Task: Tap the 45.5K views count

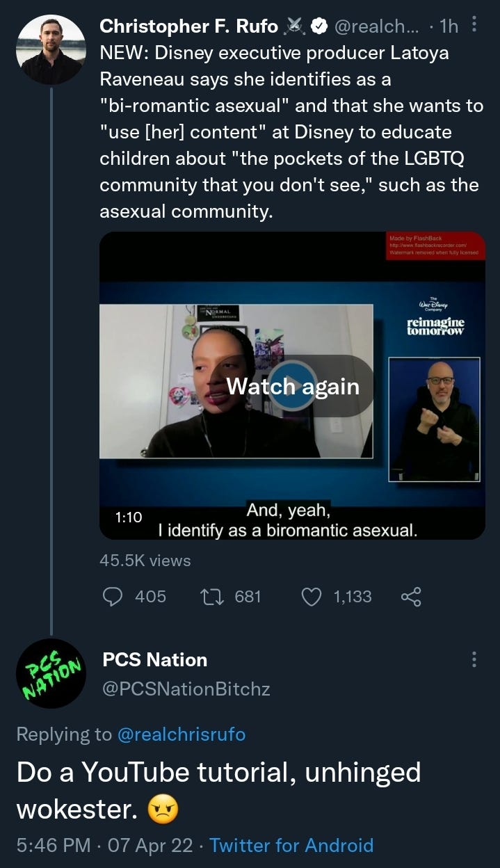Action: coord(145,560)
